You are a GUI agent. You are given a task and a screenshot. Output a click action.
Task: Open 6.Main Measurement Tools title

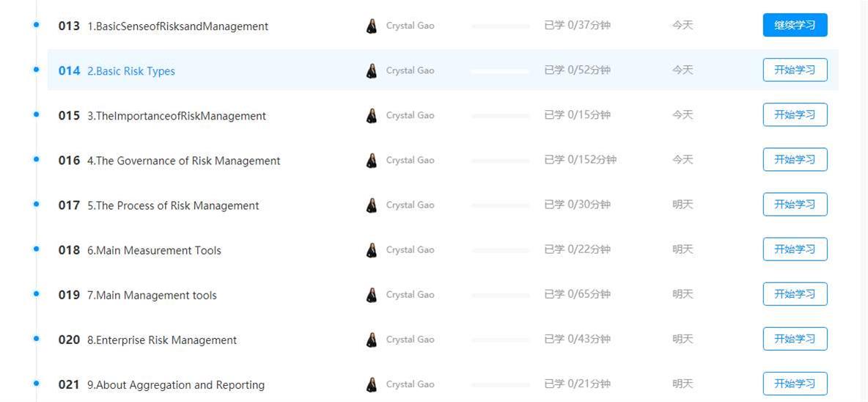coord(155,250)
